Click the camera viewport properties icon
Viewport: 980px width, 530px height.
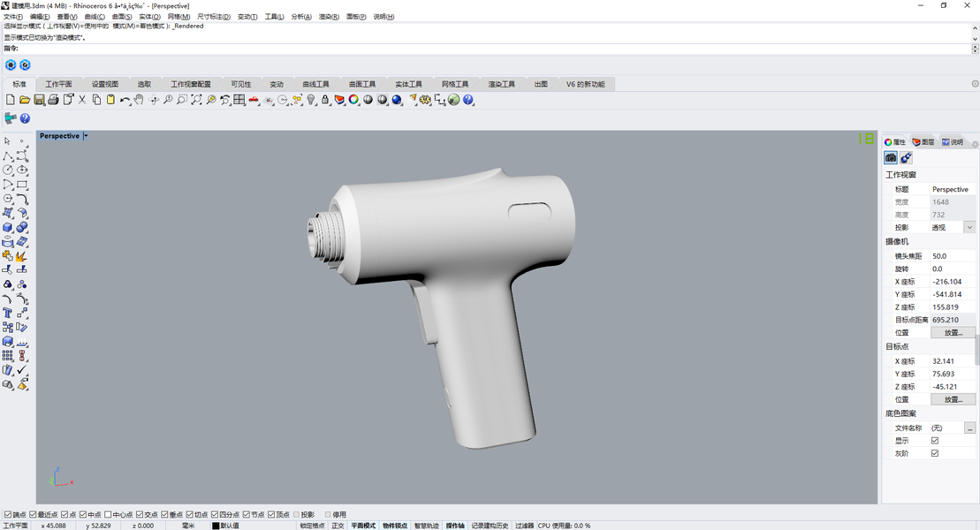click(x=891, y=158)
